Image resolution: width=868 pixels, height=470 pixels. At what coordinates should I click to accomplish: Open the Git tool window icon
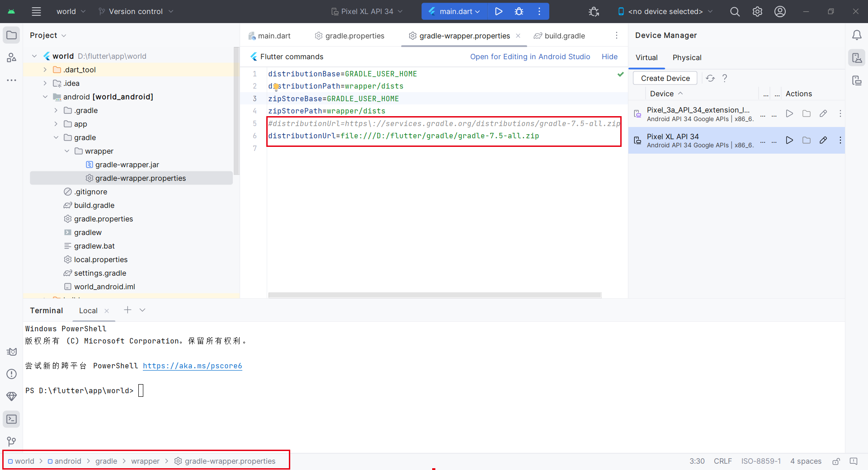[12, 441]
